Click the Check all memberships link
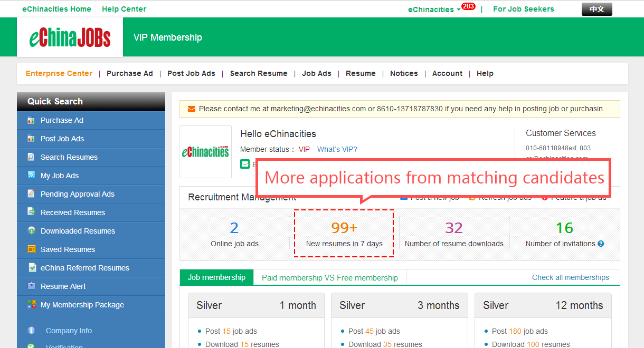 click(570, 277)
